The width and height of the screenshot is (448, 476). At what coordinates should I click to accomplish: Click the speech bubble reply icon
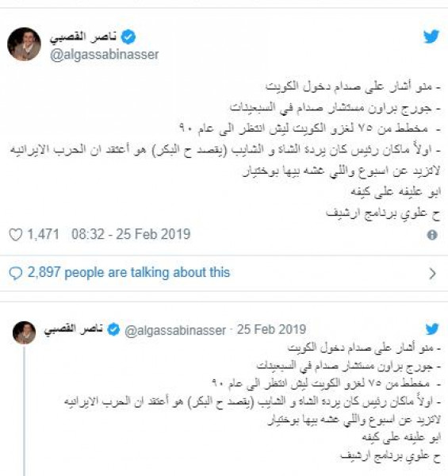16,273
